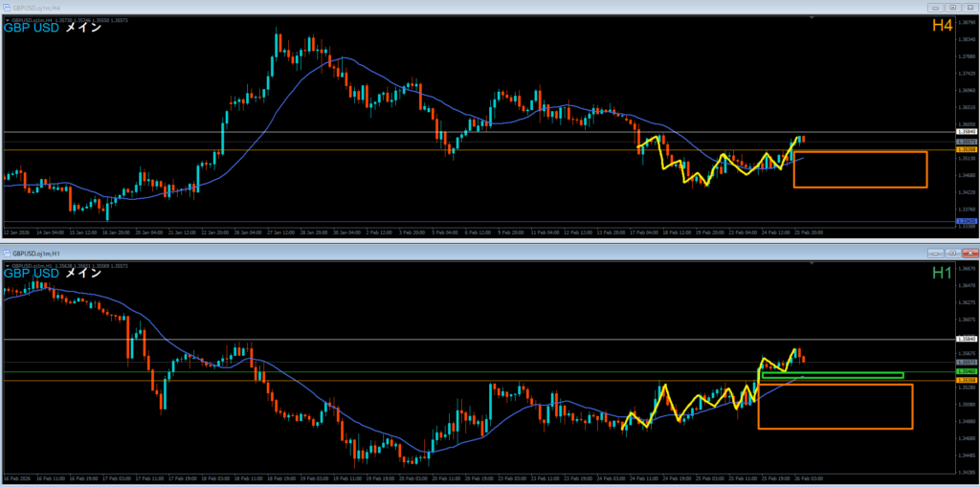980x487 pixels.
Task: Expand the small arrow beside GBPUSD on H1 chart
Action: 8,264
